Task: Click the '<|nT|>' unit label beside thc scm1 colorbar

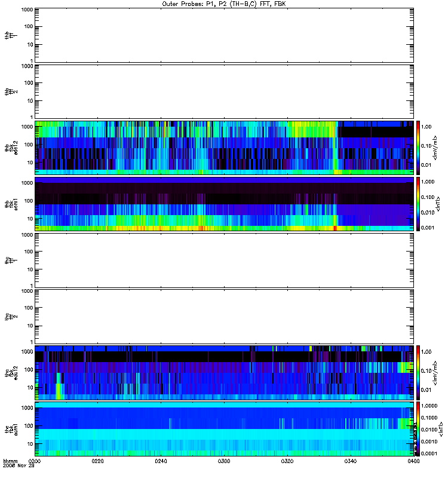Action: tap(441, 429)
